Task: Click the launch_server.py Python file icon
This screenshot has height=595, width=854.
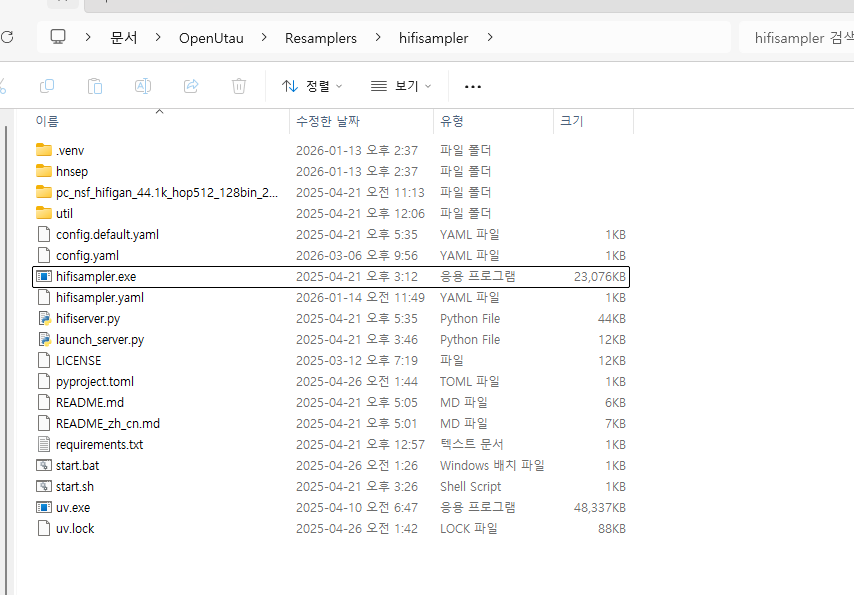Action: coord(44,339)
